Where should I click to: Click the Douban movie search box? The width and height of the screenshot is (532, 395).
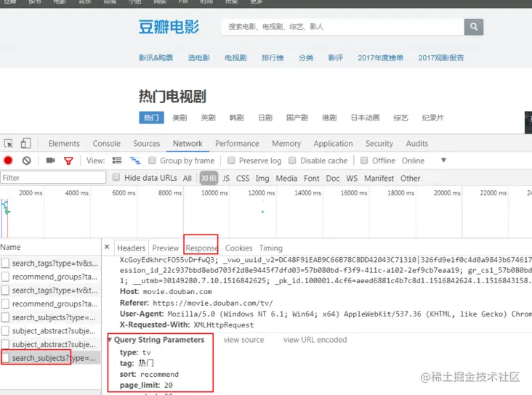click(x=343, y=27)
